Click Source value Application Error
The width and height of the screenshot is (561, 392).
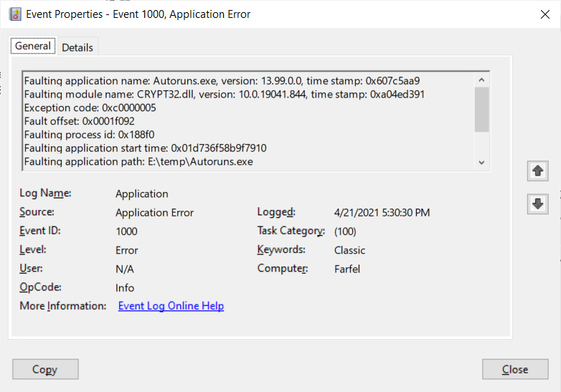[154, 213]
